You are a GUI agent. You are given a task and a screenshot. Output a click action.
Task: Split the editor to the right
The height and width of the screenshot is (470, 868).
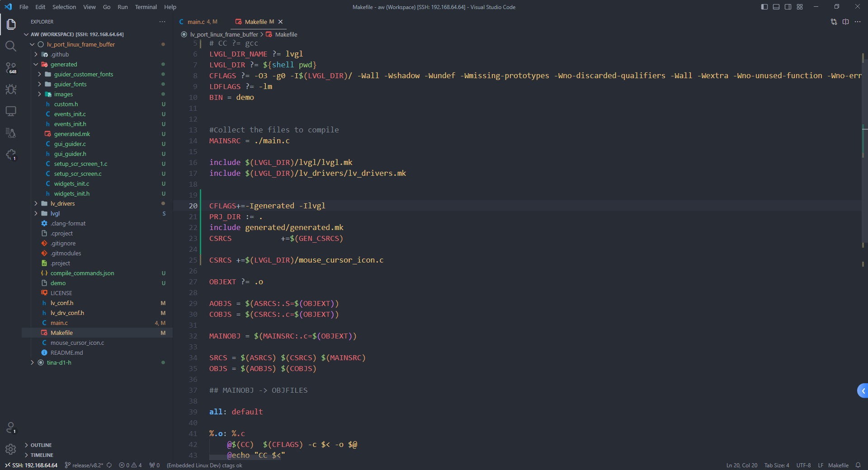click(x=845, y=22)
